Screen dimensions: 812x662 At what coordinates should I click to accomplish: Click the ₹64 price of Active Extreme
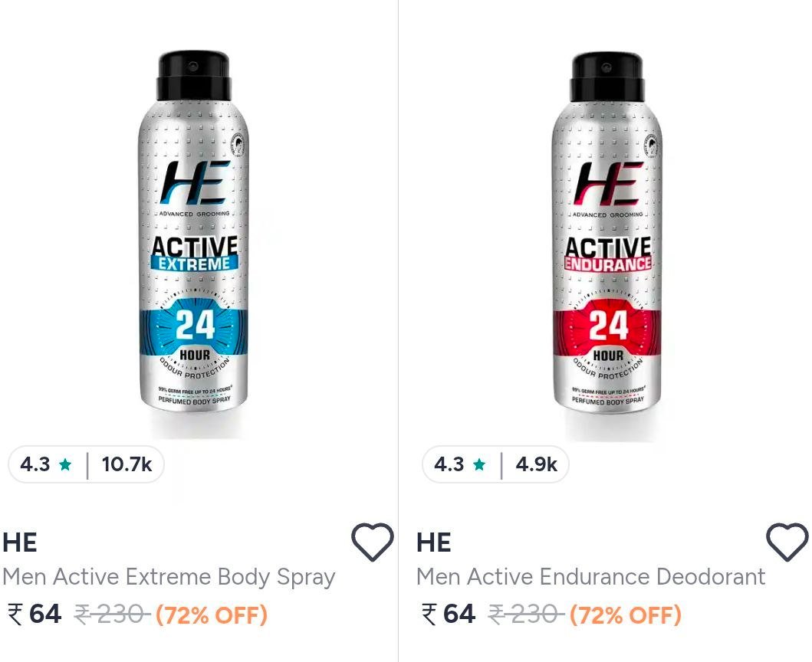(35, 614)
